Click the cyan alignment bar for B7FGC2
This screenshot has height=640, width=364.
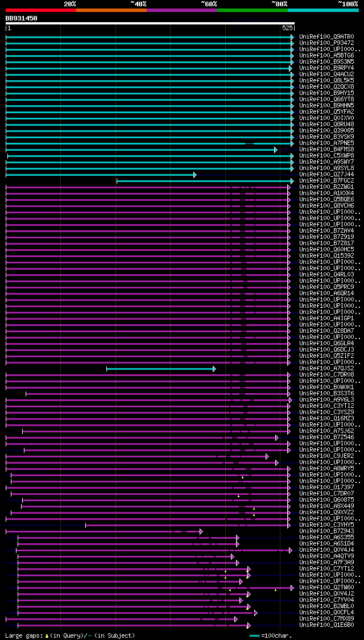click(x=205, y=181)
